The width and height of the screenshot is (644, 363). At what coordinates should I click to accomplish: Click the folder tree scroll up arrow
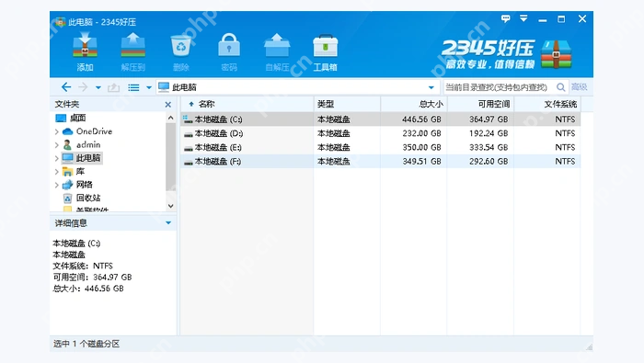click(x=171, y=119)
